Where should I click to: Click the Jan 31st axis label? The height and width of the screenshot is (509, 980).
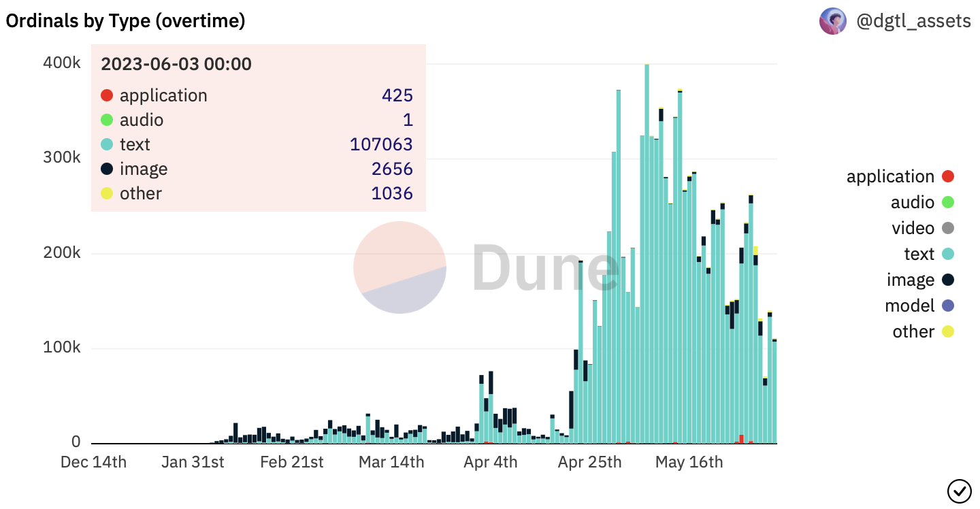(x=193, y=463)
